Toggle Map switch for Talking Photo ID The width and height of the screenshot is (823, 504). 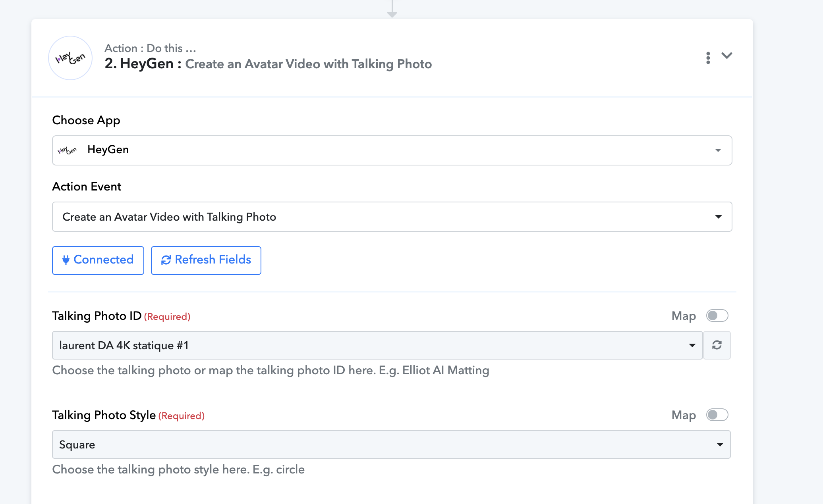[717, 316]
